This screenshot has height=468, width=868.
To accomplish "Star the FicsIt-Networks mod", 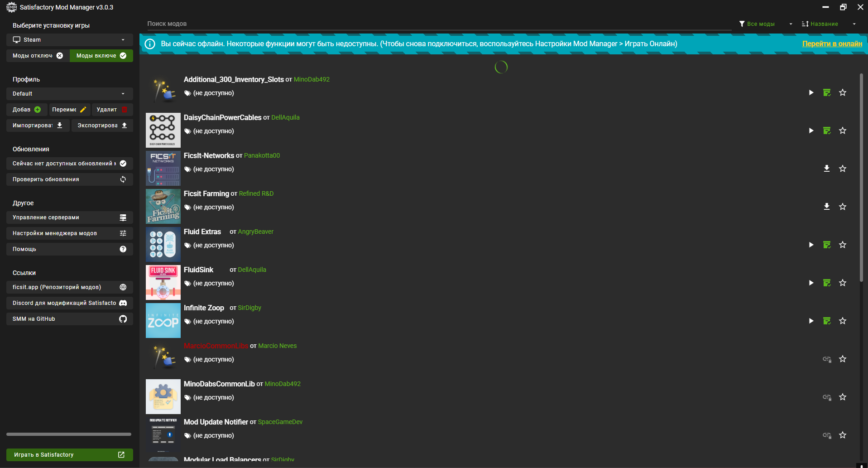I will point(843,169).
